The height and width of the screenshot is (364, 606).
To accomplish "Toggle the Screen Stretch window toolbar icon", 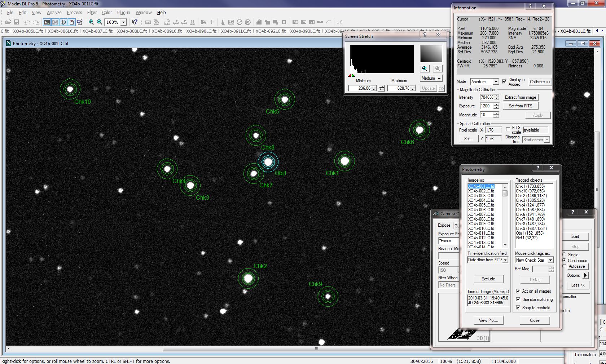I will [47, 22].
